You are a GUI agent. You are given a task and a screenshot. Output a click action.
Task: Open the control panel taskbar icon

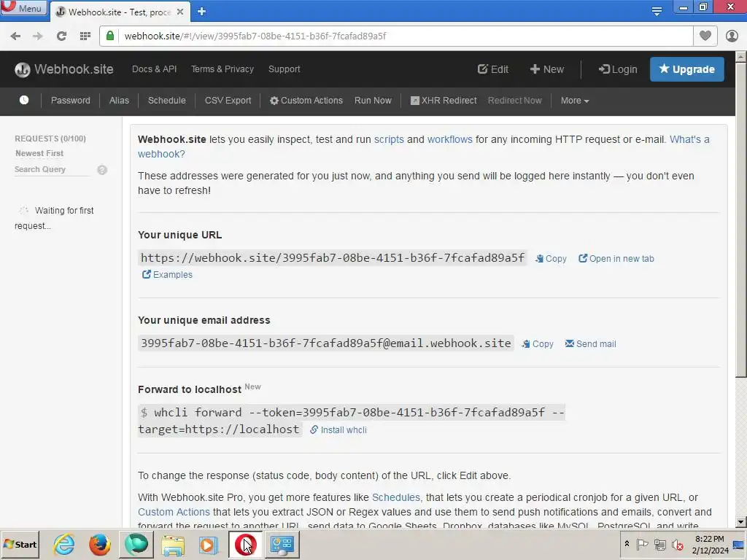(x=282, y=545)
